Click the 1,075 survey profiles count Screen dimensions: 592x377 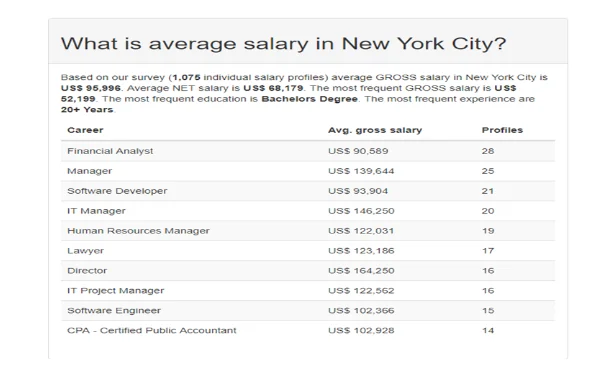[x=186, y=77]
